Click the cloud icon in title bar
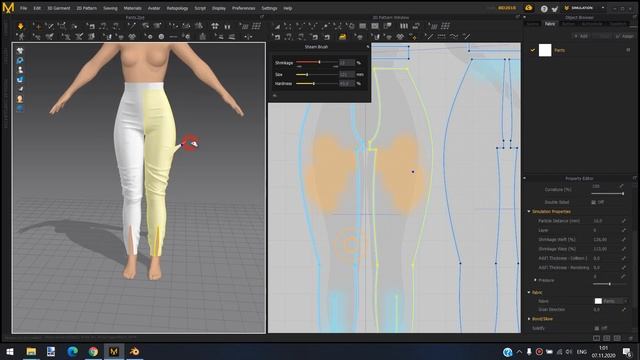The height and width of the screenshot is (360, 640). [529, 8]
